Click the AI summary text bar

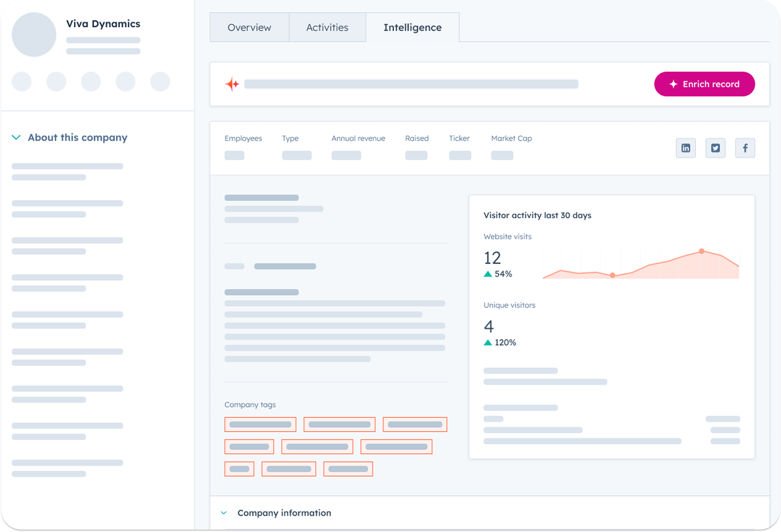(411, 84)
